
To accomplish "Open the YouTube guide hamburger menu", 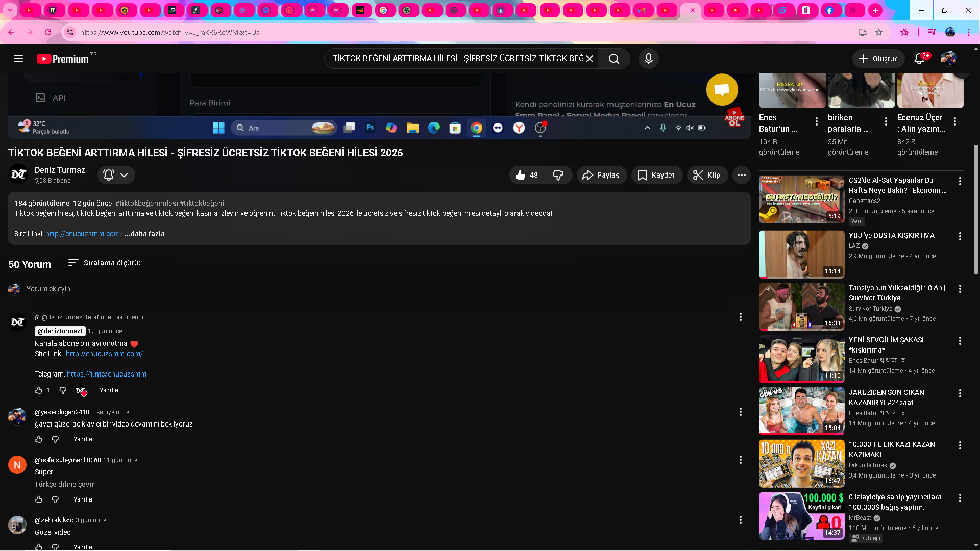I will (18, 59).
